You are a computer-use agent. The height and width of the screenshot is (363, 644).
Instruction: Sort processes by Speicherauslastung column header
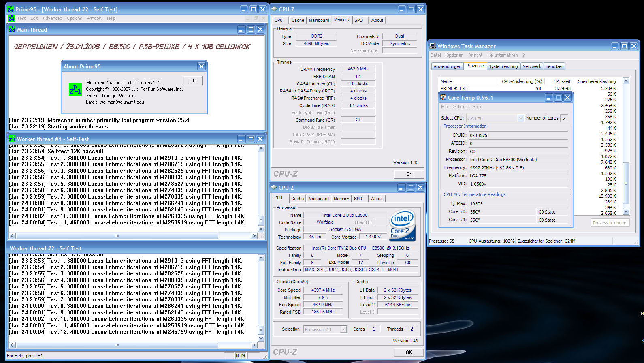pos(597,81)
